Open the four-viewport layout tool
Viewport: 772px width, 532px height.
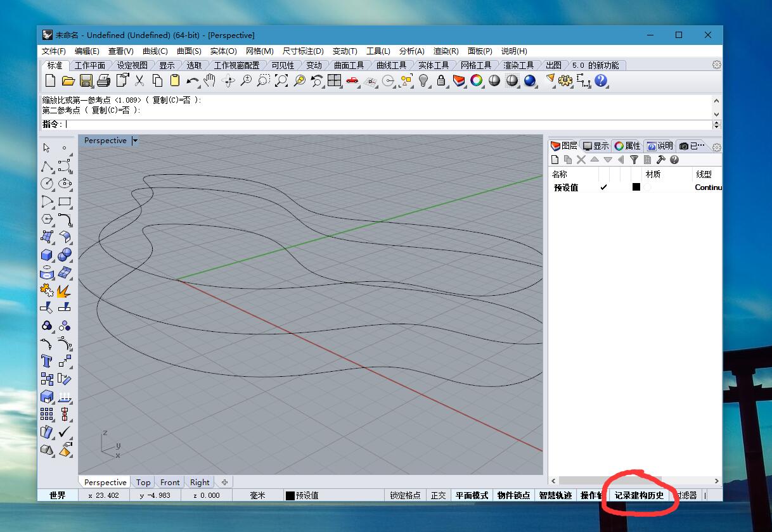[x=334, y=80]
